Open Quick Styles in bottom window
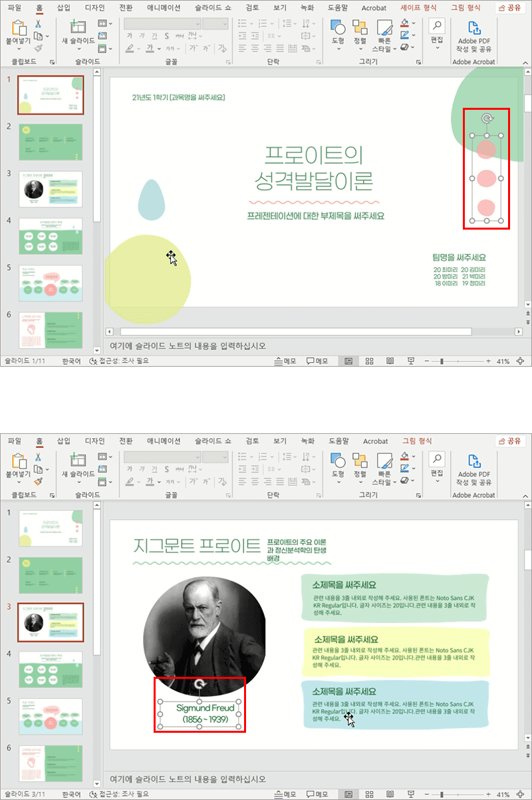 (384, 461)
